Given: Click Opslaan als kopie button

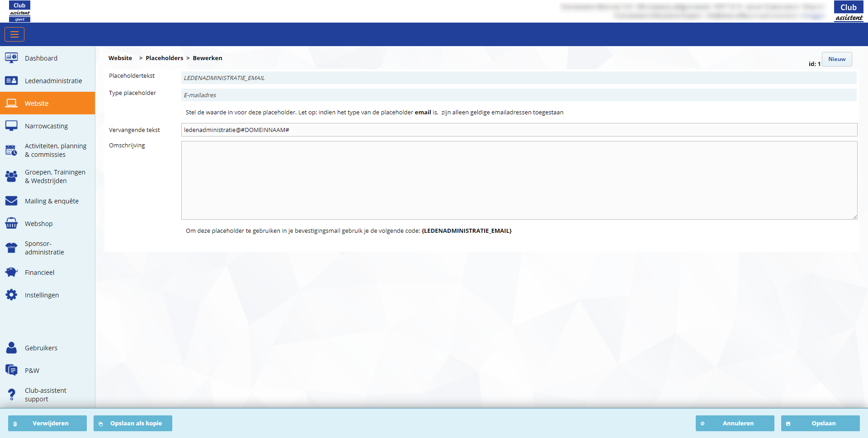Looking at the screenshot, I should click(133, 423).
